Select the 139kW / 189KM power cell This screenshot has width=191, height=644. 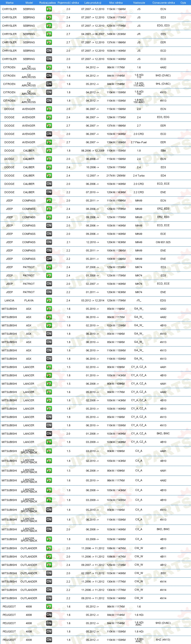(x=116, y=142)
